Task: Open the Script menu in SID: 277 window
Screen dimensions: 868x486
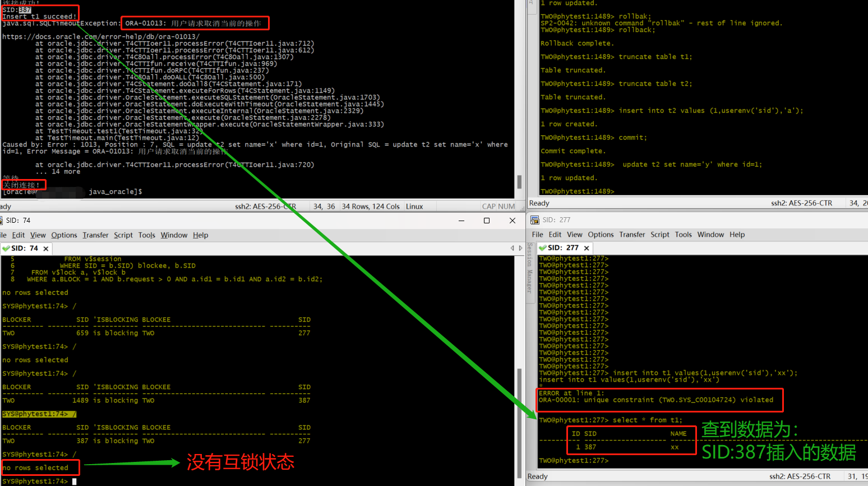Action: click(x=660, y=235)
